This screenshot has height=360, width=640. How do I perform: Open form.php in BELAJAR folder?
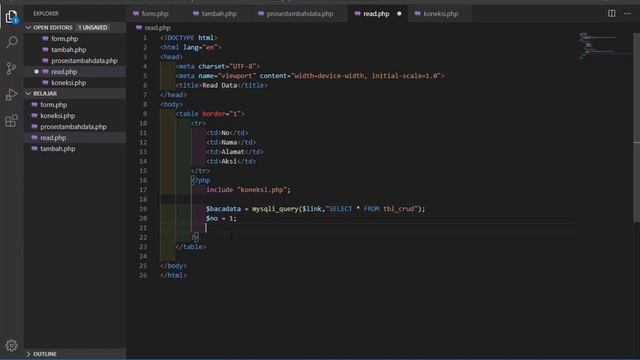point(53,104)
